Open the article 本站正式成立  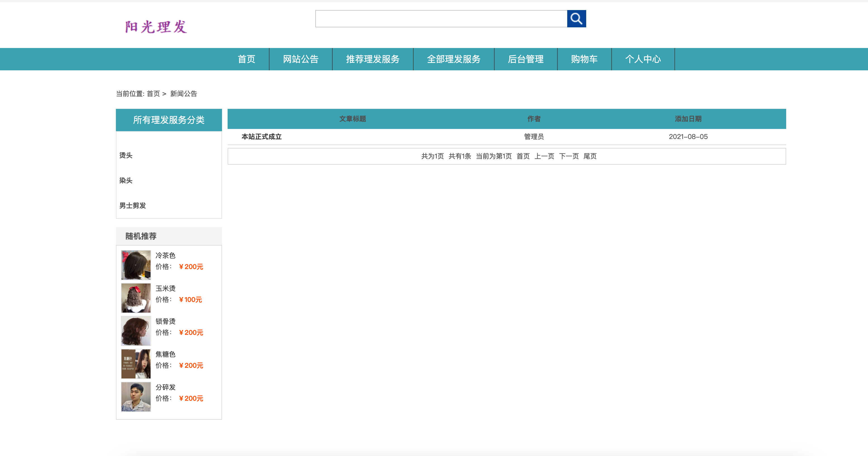tap(261, 137)
